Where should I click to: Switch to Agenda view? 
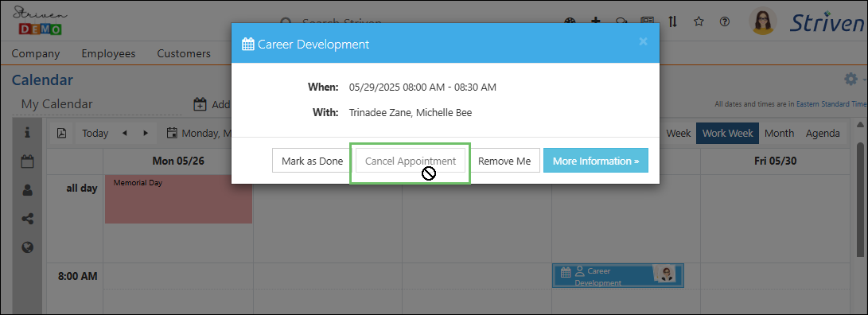pyautogui.click(x=823, y=133)
